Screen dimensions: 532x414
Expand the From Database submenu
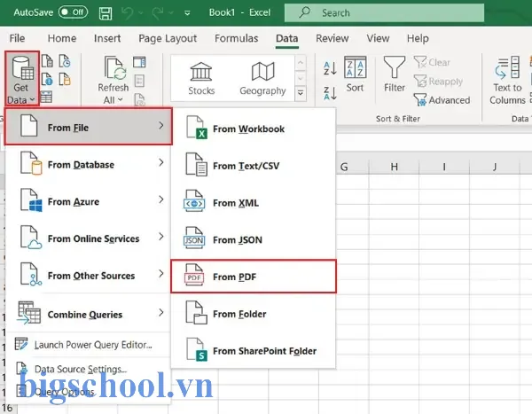tap(88, 164)
